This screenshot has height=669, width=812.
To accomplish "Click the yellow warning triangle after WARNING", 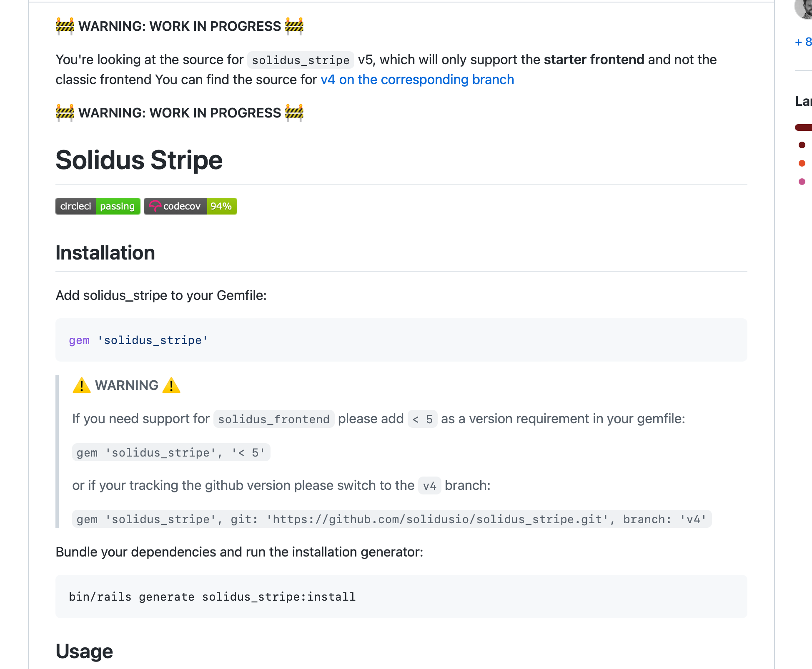I will click(171, 385).
